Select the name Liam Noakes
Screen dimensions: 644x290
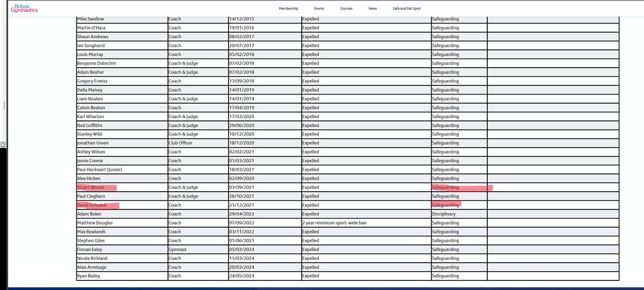pyautogui.click(x=90, y=99)
